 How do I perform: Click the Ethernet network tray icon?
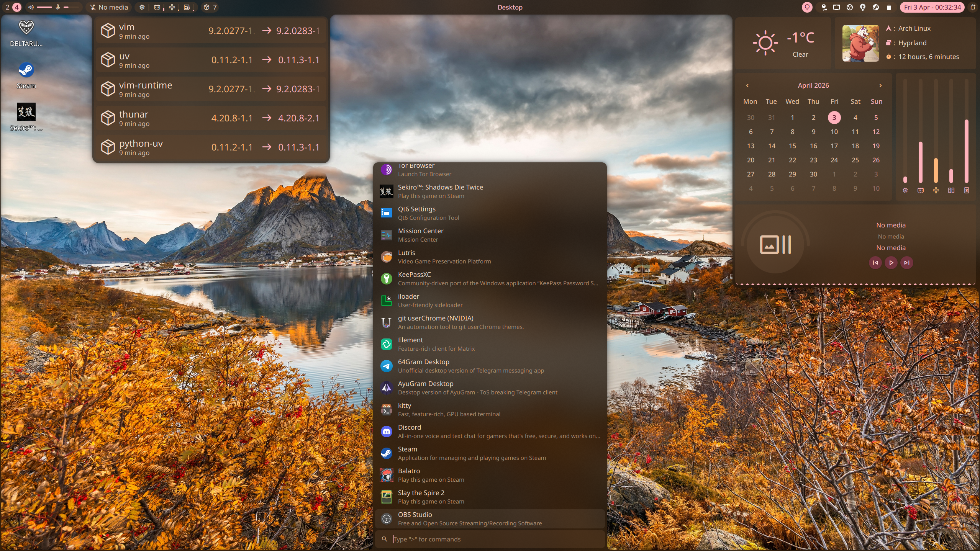tap(836, 7)
